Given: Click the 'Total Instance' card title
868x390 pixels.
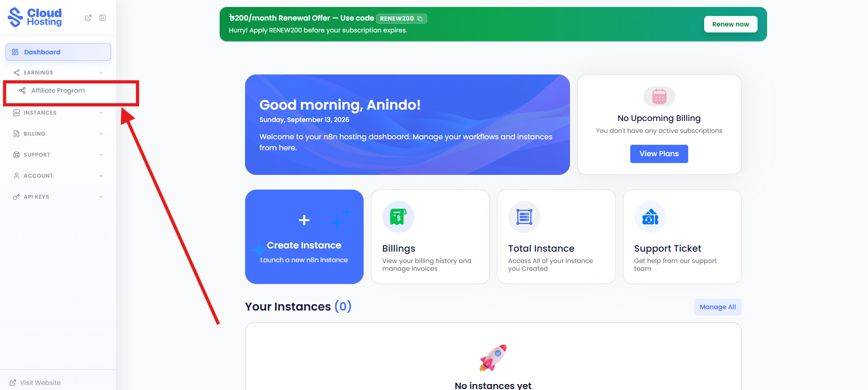Looking at the screenshot, I should coord(541,248).
